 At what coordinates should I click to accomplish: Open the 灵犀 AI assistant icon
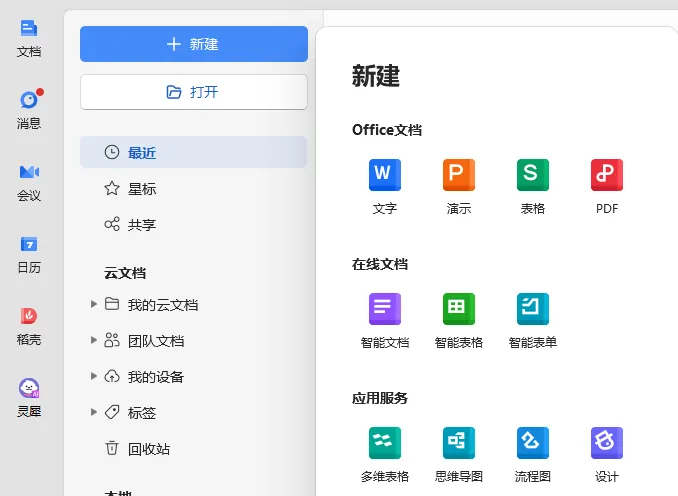pos(29,398)
